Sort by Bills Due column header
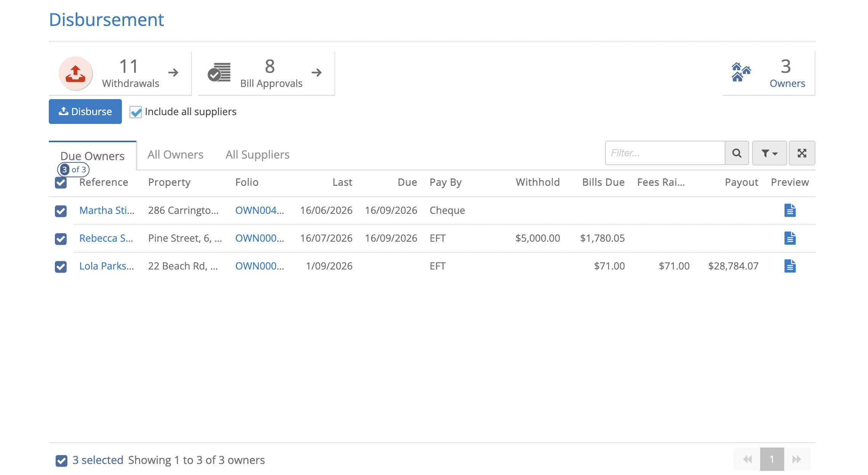Screen dimensions: 868x475 pos(603,182)
